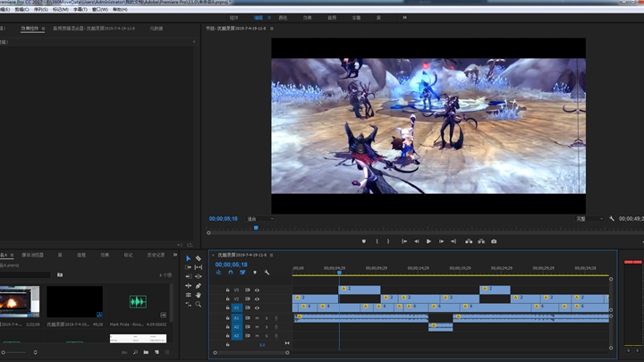This screenshot has width=644, height=362.
Task: Click the Mark Out bracket button
Action: (388, 241)
